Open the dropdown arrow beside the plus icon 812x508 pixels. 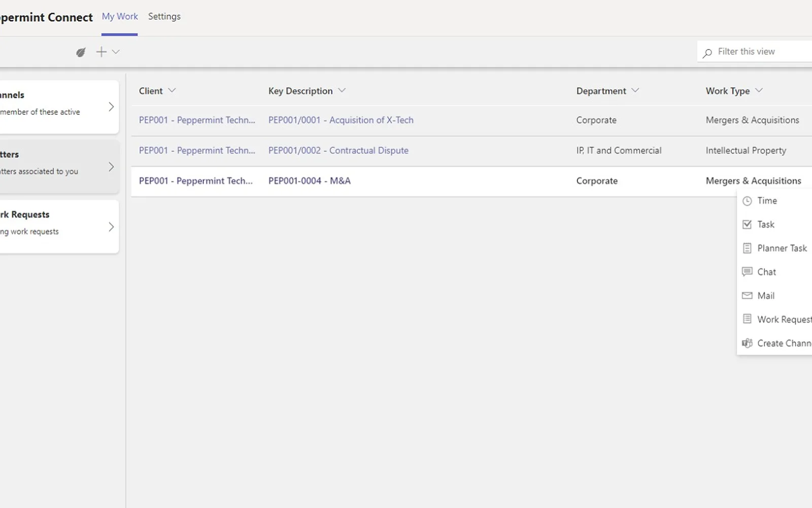tap(116, 52)
